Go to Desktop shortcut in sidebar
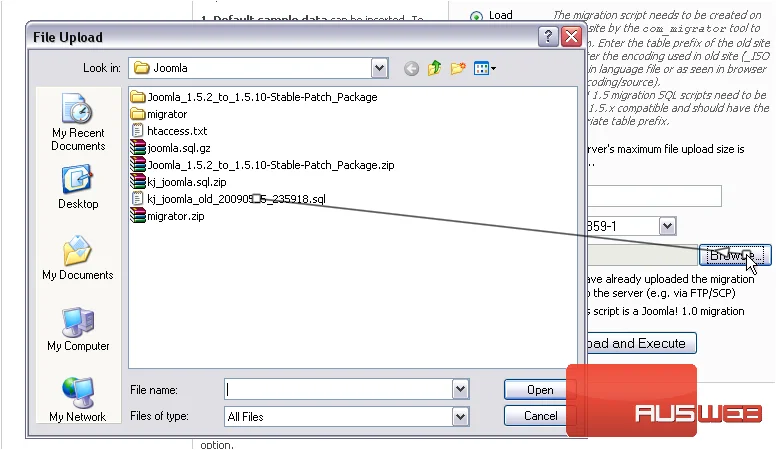This screenshot has width=776, height=450. pyautogui.click(x=78, y=188)
